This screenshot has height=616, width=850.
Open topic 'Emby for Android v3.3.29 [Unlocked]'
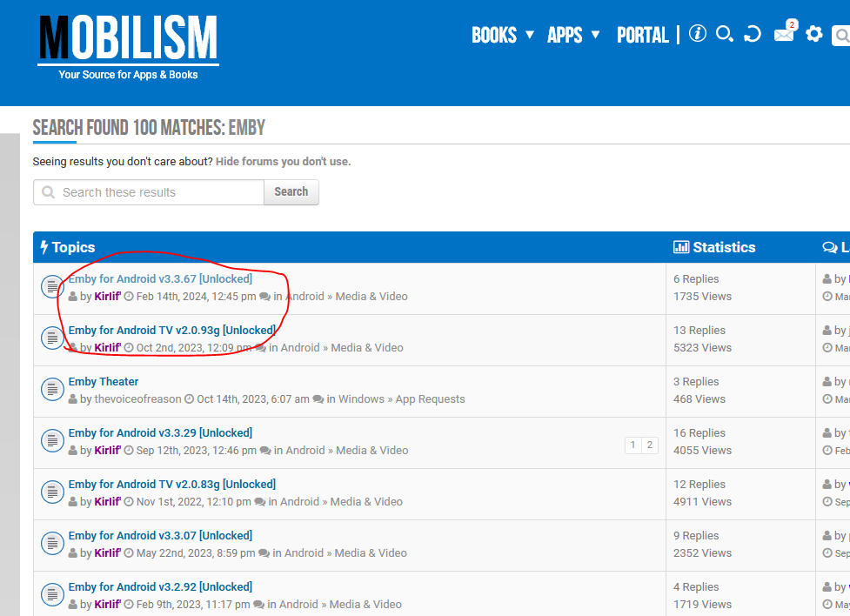point(160,432)
